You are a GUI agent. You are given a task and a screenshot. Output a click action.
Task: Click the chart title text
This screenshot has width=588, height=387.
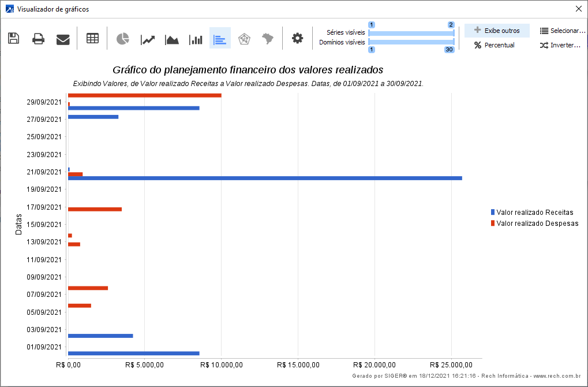point(248,70)
